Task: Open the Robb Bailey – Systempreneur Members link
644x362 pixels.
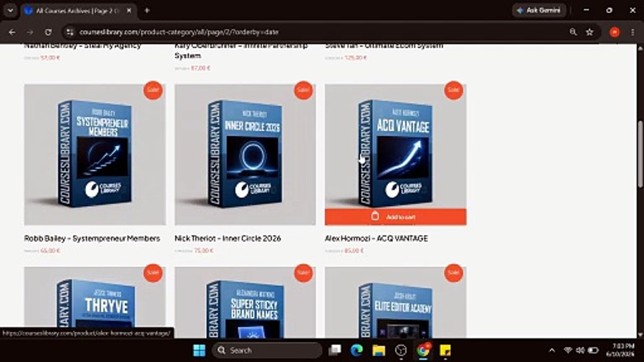Action: coord(92,238)
